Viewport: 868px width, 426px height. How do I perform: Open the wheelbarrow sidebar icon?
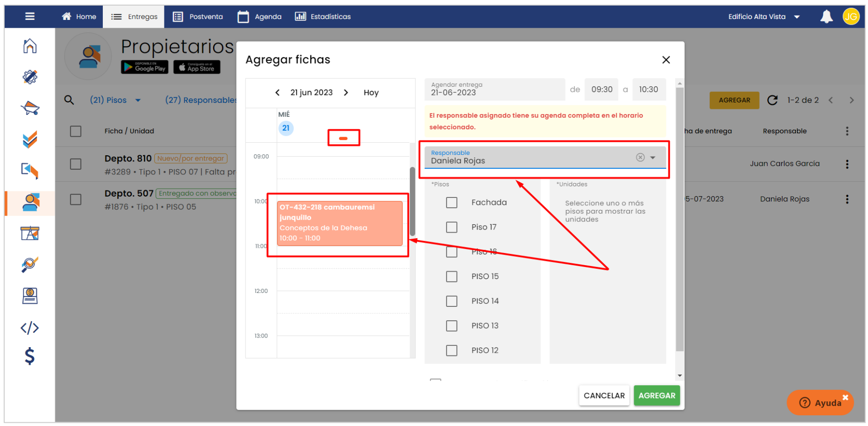[30, 108]
